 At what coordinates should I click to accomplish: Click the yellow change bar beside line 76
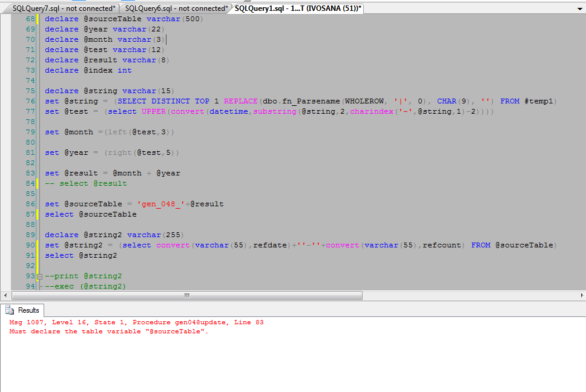click(38, 101)
